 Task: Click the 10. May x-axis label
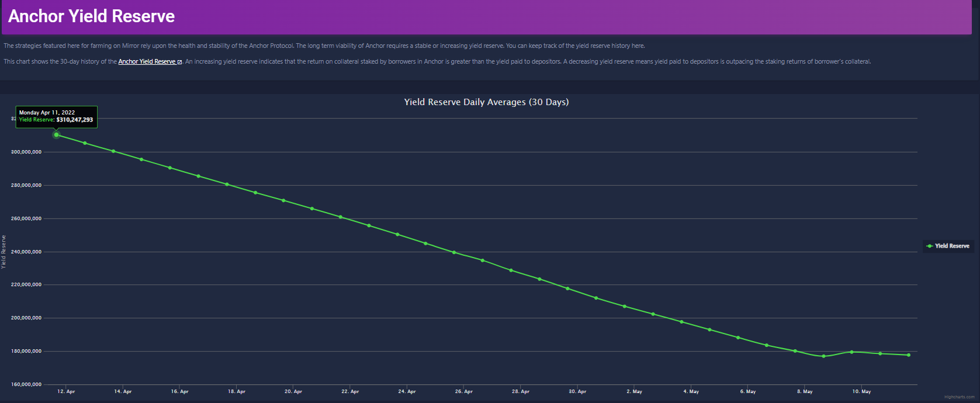pyautogui.click(x=861, y=391)
